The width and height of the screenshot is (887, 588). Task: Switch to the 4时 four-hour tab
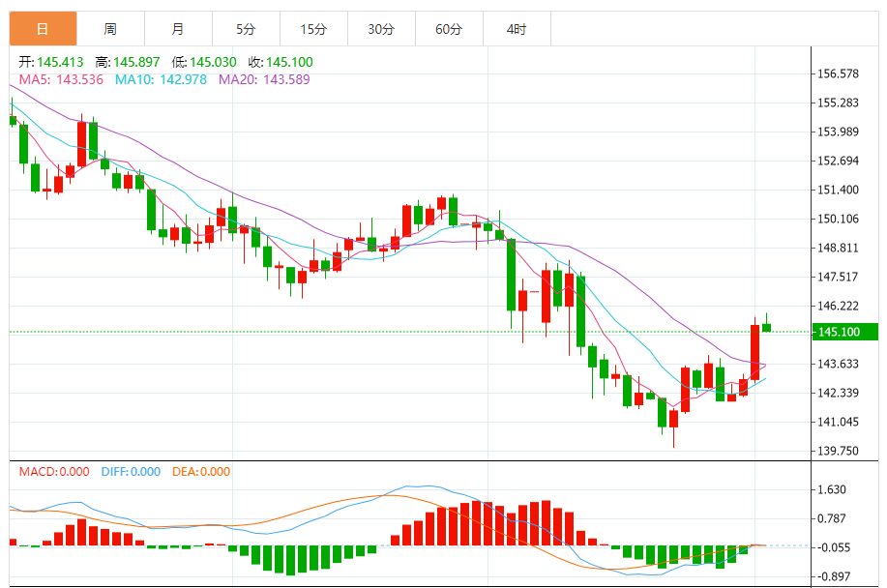click(x=517, y=28)
